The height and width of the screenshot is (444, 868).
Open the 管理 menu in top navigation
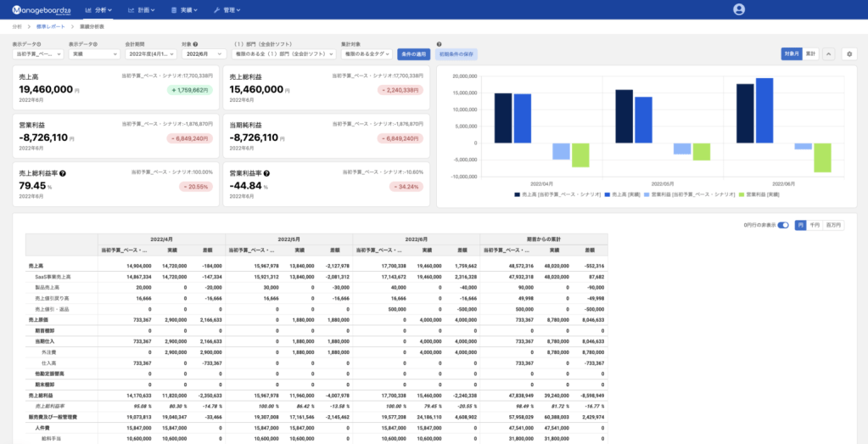[227, 9]
